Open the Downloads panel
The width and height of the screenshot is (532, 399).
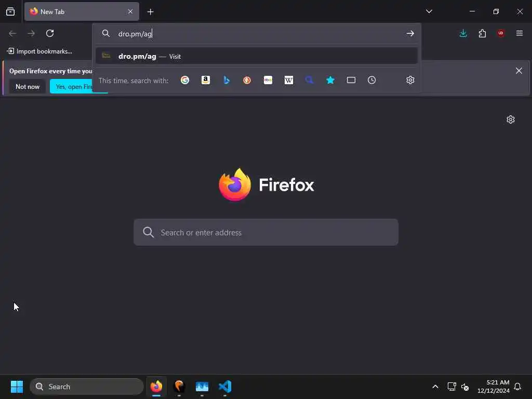tap(463, 33)
